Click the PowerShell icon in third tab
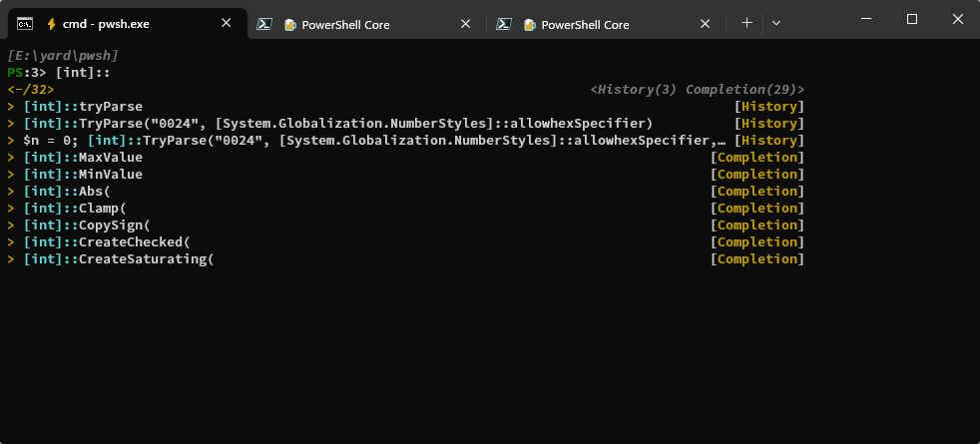This screenshot has width=980, height=444. tap(504, 24)
